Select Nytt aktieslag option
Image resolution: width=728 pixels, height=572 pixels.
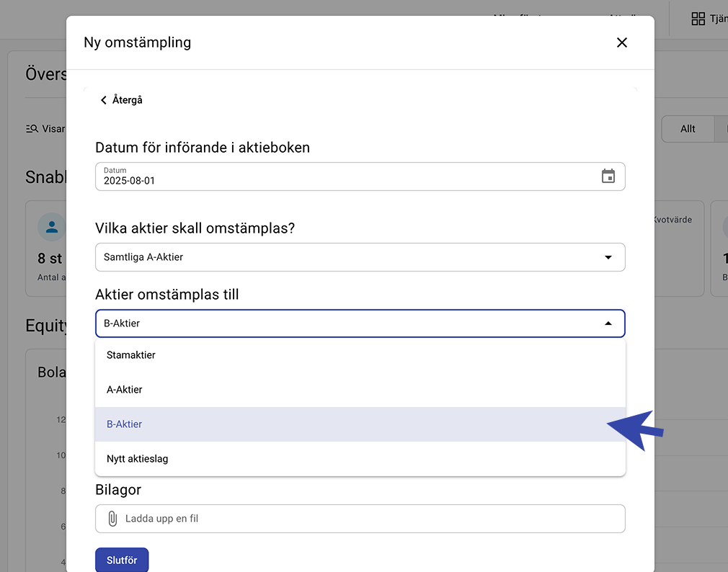pos(360,459)
